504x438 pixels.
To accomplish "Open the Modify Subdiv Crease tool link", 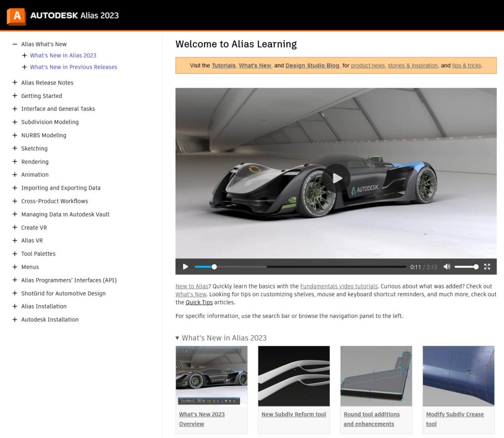I will click(455, 419).
